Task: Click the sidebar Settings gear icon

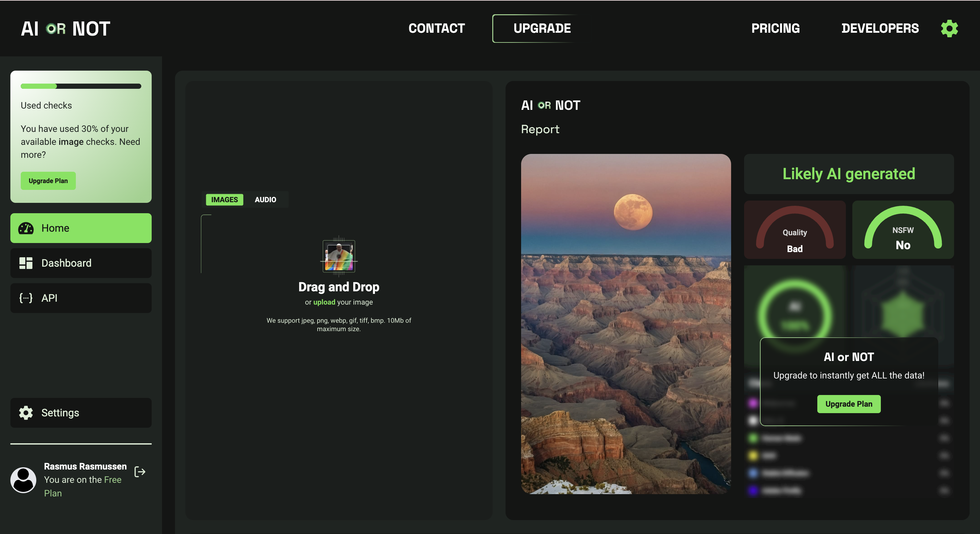Action: click(x=26, y=413)
